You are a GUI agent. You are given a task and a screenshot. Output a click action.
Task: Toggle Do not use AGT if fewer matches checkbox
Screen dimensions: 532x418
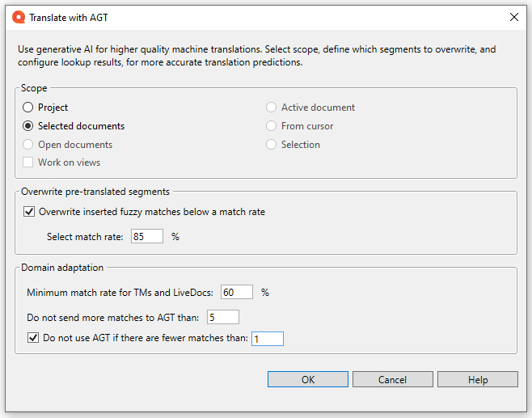coord(33,338)
